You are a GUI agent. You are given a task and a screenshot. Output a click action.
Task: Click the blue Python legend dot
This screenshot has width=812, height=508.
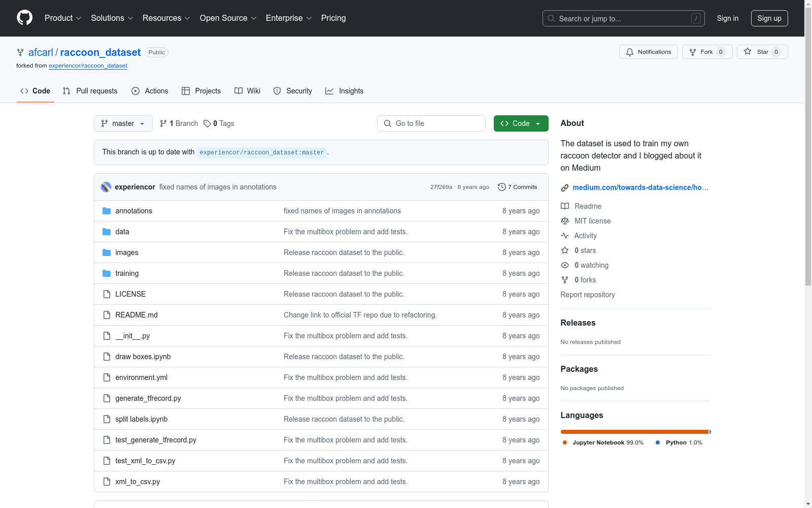[x=658, y=442]
